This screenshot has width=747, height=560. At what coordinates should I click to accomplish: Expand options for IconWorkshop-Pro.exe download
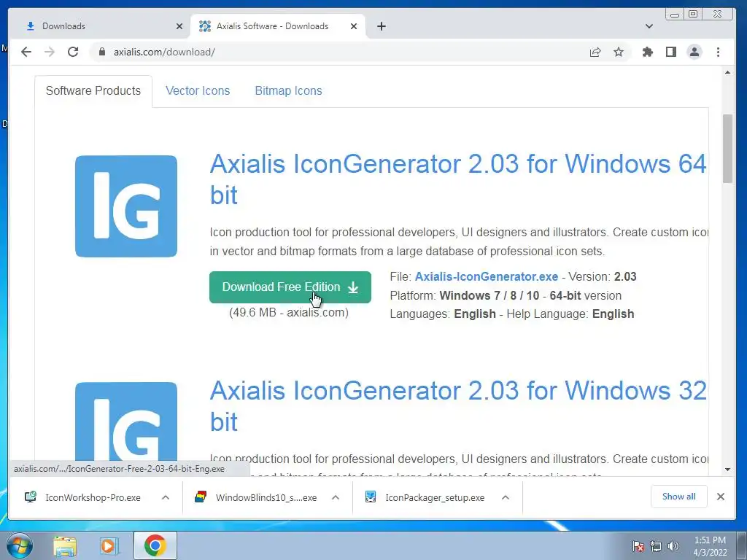pos(166,497)
